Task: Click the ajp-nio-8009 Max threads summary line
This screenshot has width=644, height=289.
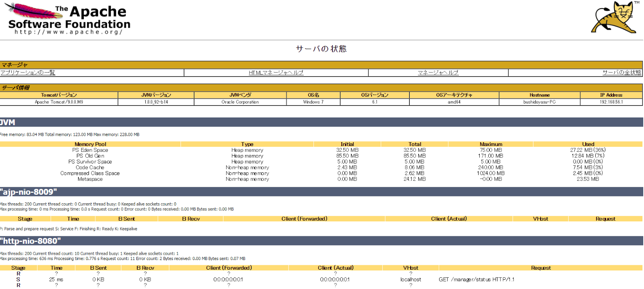Action: [88, 204]
